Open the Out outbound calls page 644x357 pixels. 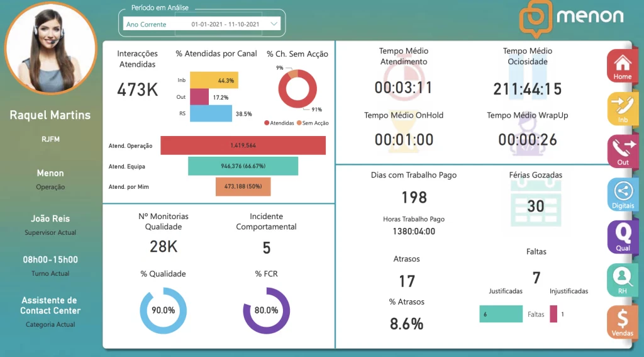click(x=622, y=151)
